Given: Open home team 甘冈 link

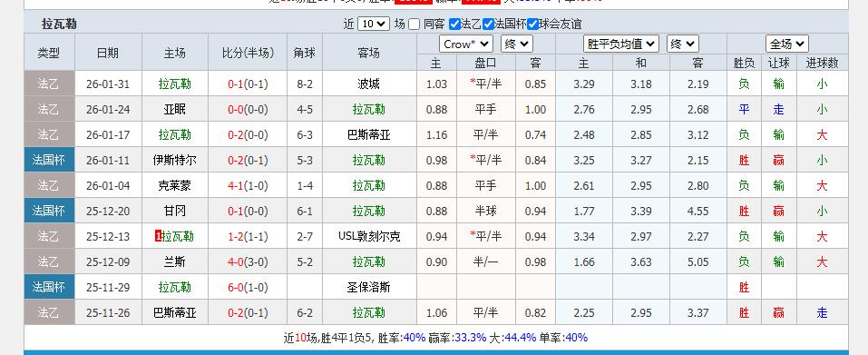Looking at the screenshot, I should 174,212.
